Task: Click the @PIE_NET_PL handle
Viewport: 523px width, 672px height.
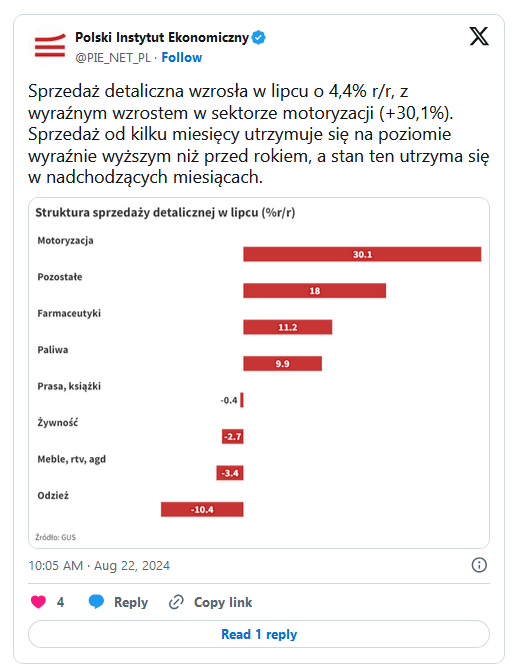Action: (x=113, y=58)
